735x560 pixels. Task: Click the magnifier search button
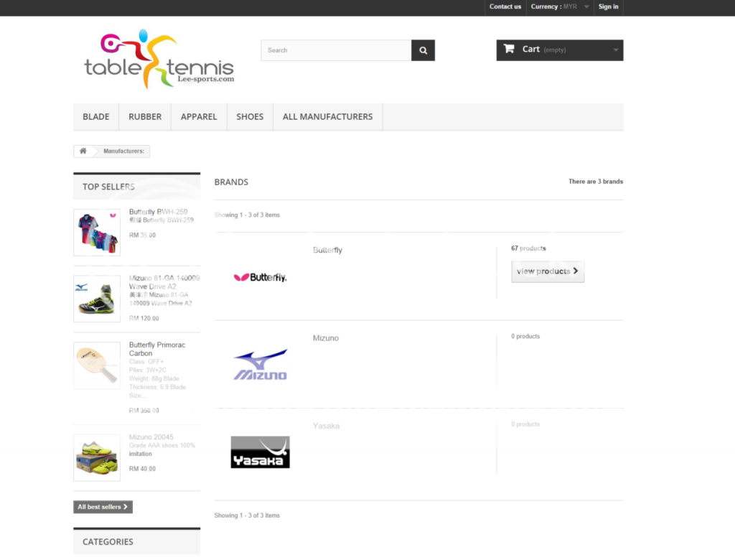pos(423,50)
